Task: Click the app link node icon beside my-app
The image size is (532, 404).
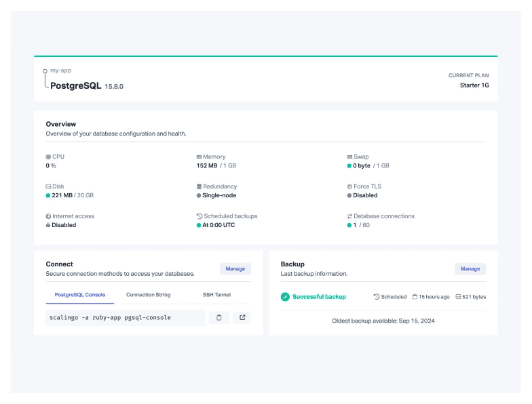Action: (45, 71)
